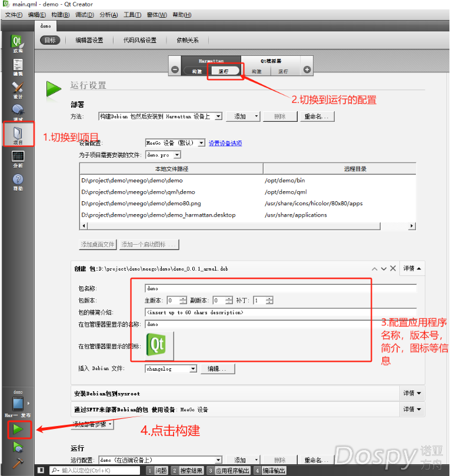Open the Help mode
The width and height of the screenshot is (450, 476).
click(x=18, y=182)
